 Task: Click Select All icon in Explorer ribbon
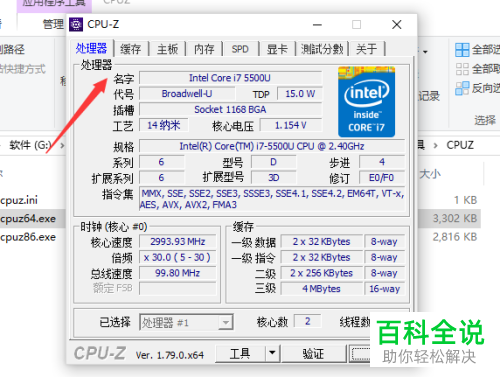click(462, 50)
